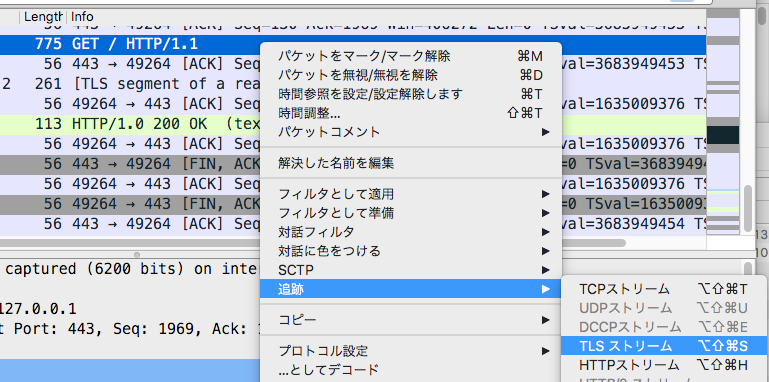Click the highlighted bottom row in packet details
This screenshot has height=382, width=769.
(x=130, y=370)
